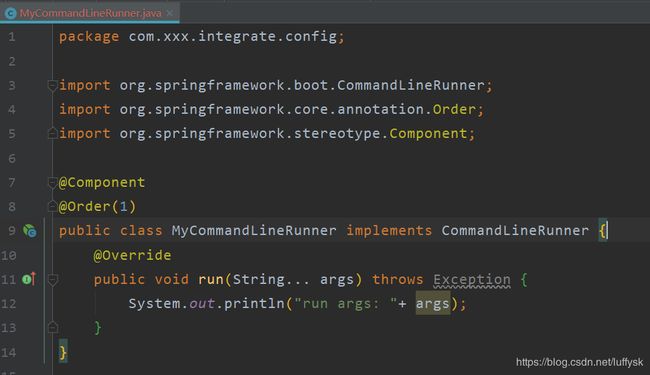The image size is (650, 375).
Task: Click the fold end marker on line 5
Action: [x=52, y=134]
